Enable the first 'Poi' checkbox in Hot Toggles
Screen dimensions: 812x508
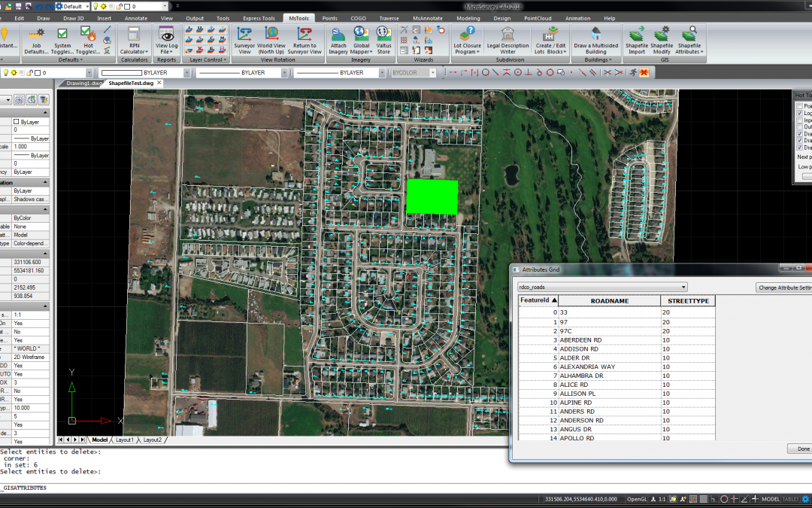(x=798, y=106)
